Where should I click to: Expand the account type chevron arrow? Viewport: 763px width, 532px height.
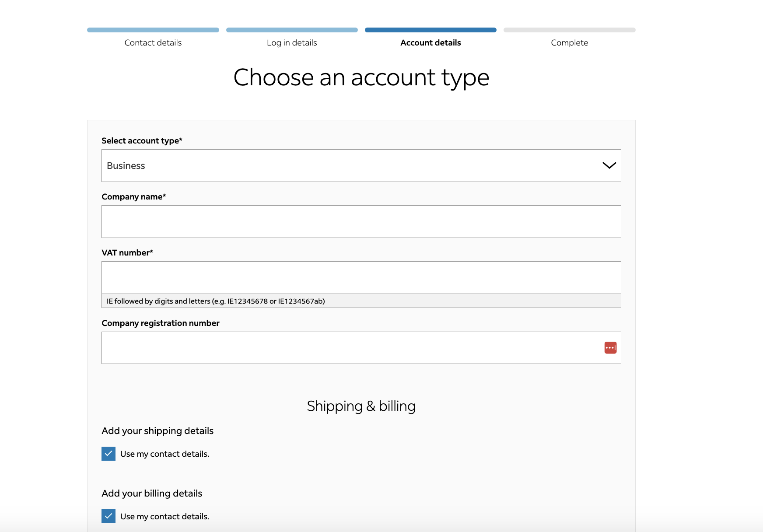click(x=609, y=165)
